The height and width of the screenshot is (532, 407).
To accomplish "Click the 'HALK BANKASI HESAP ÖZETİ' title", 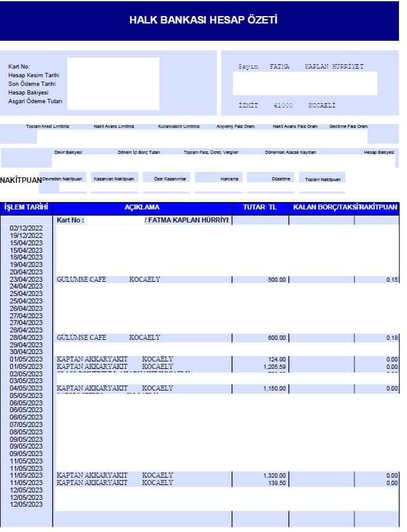I will pos(203,20).
